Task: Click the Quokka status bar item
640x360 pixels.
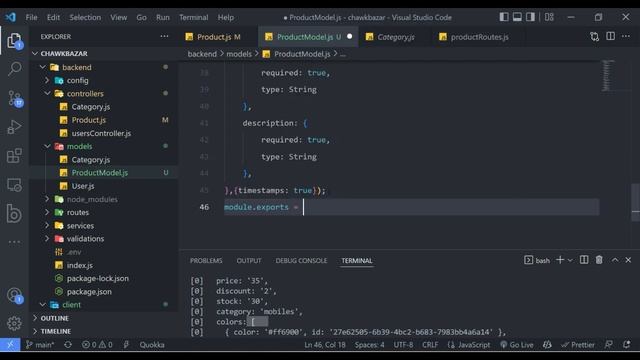Action: click(152, 345)
